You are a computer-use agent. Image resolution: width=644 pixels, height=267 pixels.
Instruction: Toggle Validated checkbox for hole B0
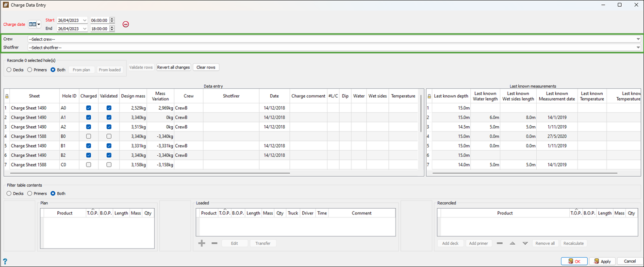[109, 136]
